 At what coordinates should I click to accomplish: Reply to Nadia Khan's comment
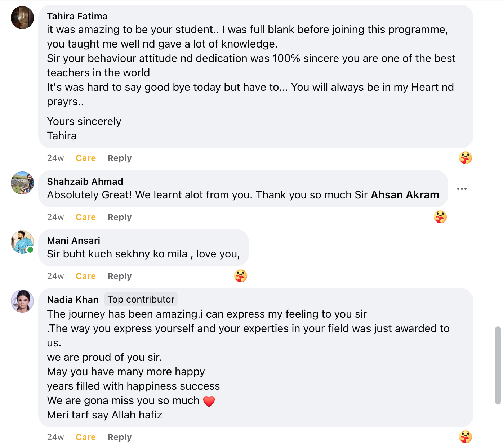tap(120, 437)
